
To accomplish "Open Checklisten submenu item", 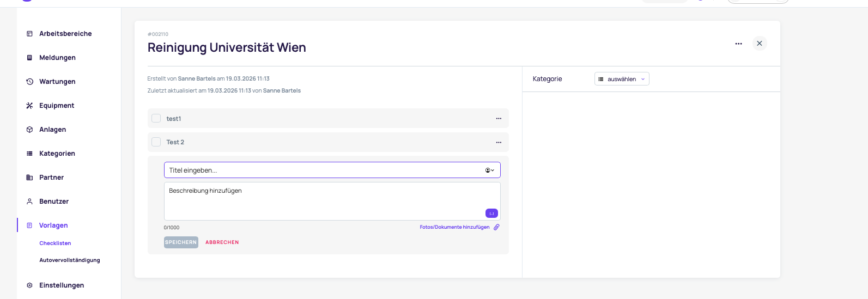I will 55,243.
